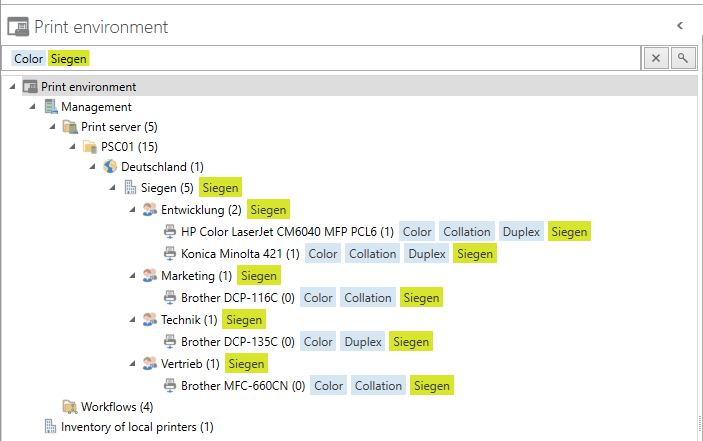The height and width of the screenshot is (441, 703).
Task: Select Brother DCP-135C printer entry
Action: [237, 342]
